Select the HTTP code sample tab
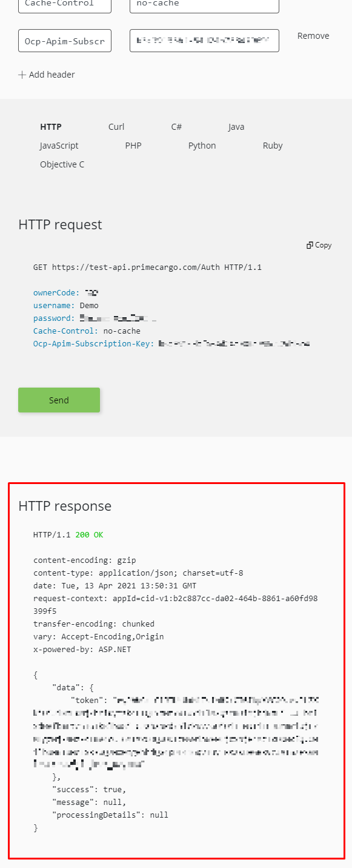352x868 pixels. (x=51, y=127)
